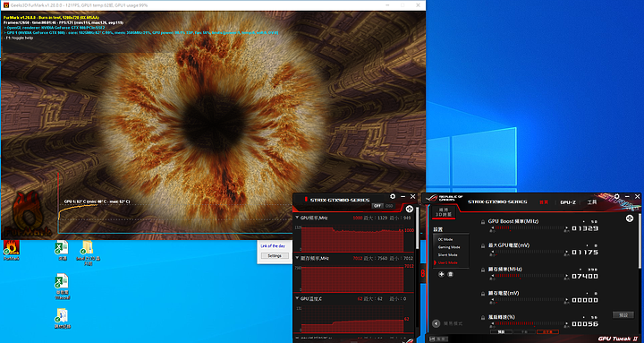Select the first fan mode button below slider
Viewport: 644px width, 343px height.
coord(501,332)
